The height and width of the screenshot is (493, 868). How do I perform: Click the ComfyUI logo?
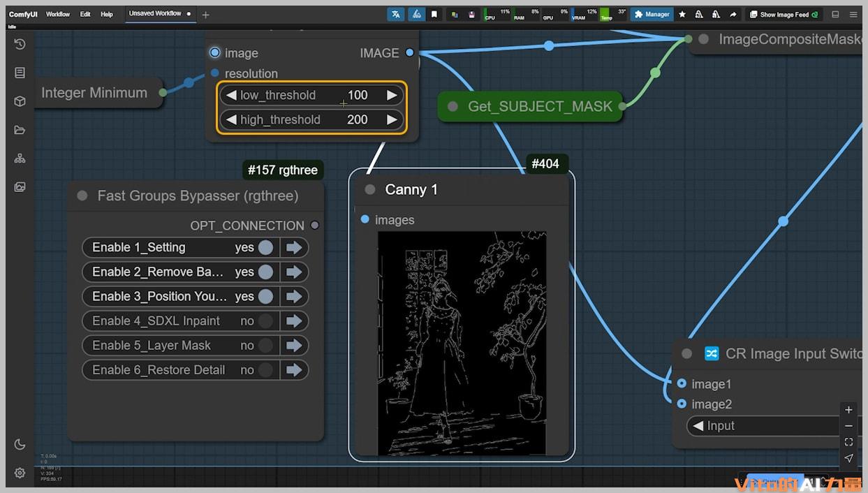click(23, 14)
